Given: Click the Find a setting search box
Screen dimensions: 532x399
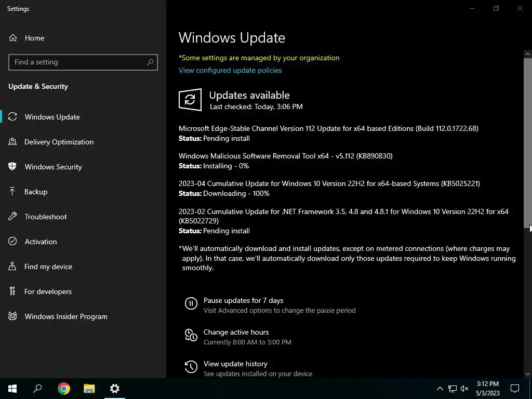Looking at the screenshot, I should click(83, 62).
